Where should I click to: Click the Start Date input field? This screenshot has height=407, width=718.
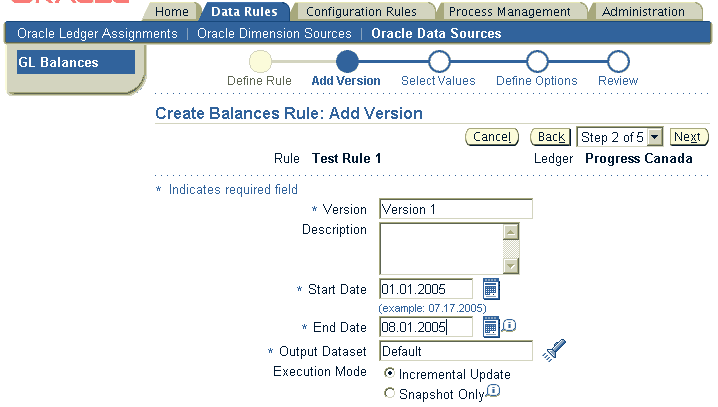[x=426, y=289]
